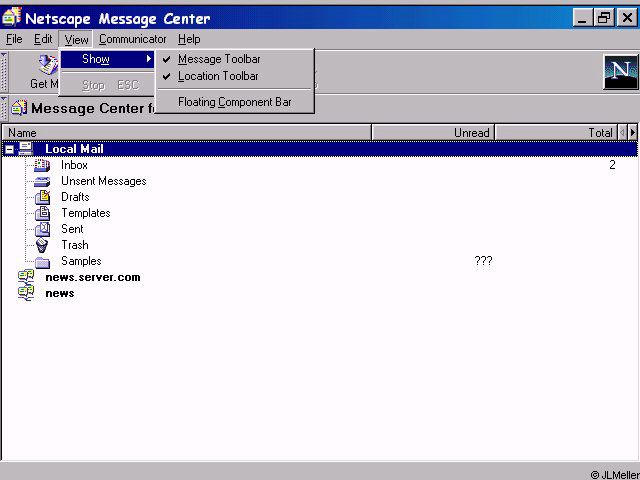Close the Message Center window
The height and width of the screenshot is (480, 640).
[627, 18]
